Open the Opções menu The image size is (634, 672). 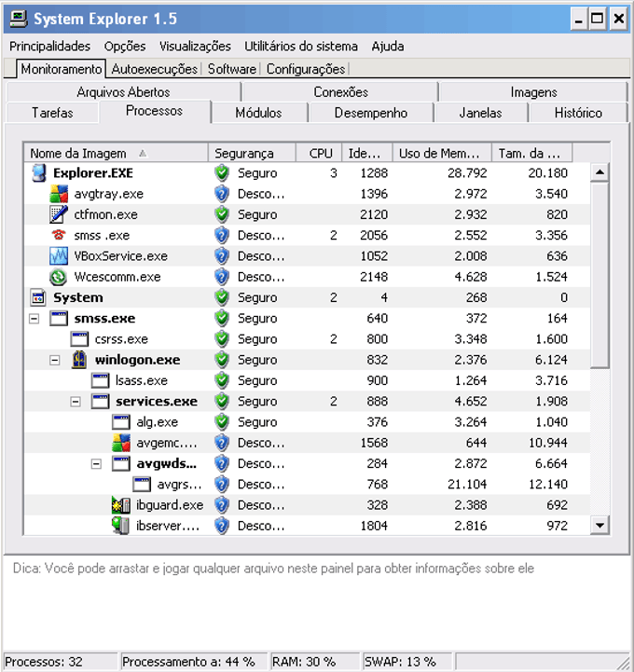point(125,47)
